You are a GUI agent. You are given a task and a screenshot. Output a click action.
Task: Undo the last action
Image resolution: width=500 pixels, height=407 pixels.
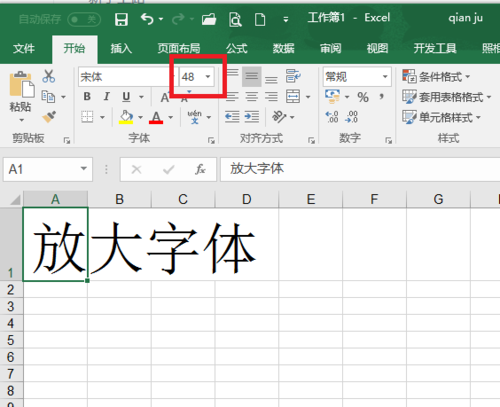[x=147, y=19]
